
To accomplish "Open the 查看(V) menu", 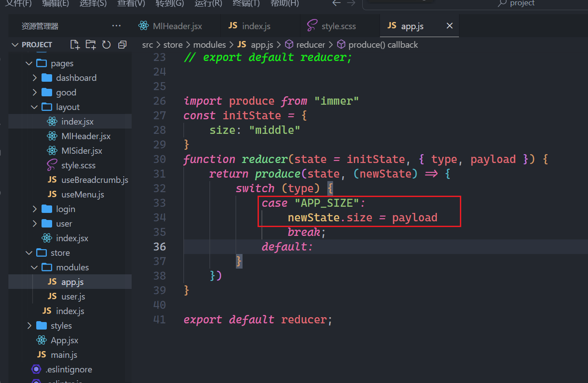I will pos(131,3).
